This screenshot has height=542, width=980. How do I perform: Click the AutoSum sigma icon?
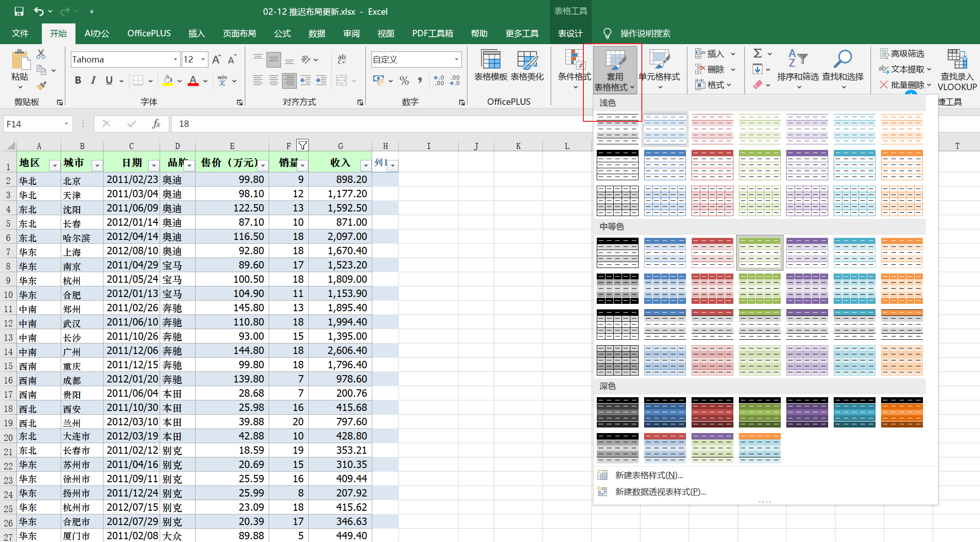(758, 53)
